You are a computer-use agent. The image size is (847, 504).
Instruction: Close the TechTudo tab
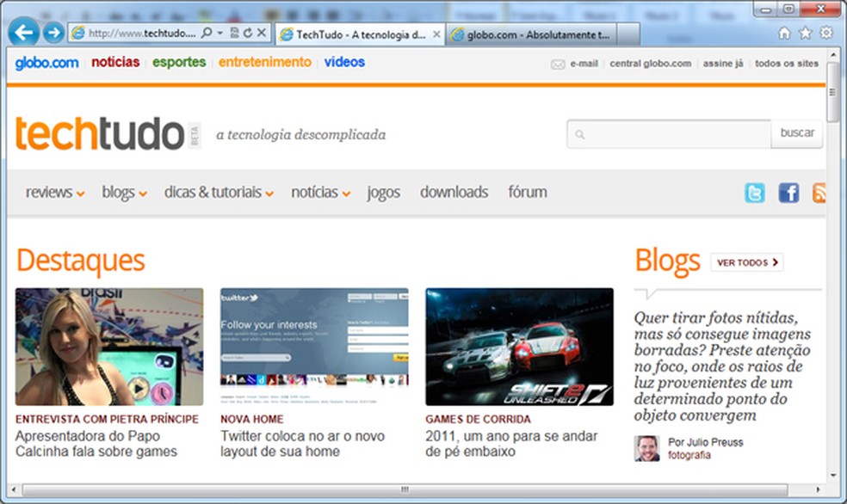point(436,34)
